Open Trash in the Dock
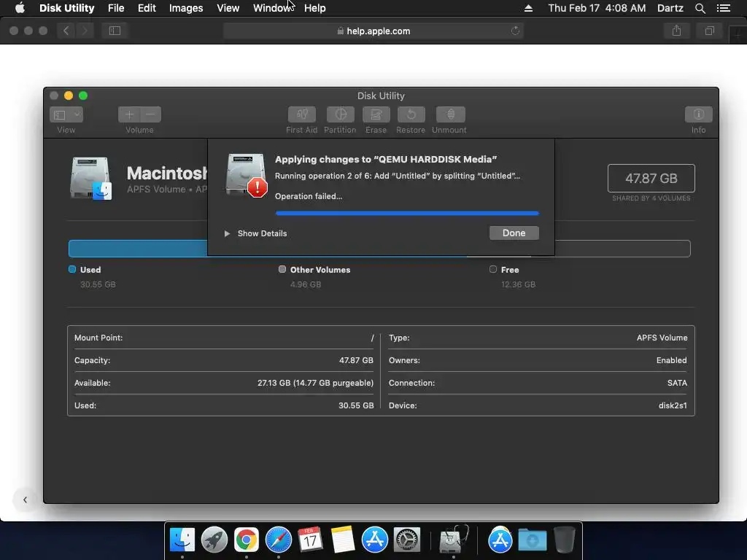The image size is (747, 560). [x=565, y=540]
